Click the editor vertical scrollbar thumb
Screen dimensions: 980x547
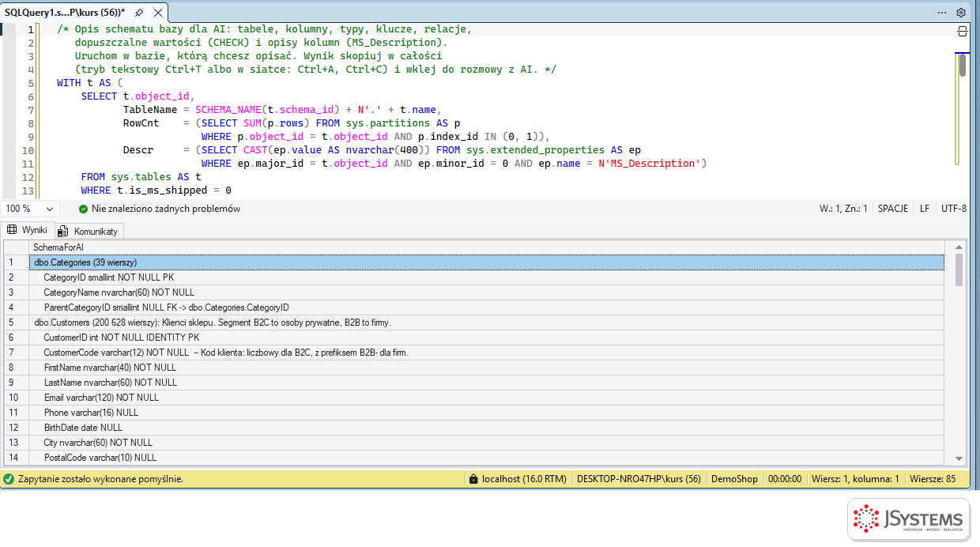(963, 65)
